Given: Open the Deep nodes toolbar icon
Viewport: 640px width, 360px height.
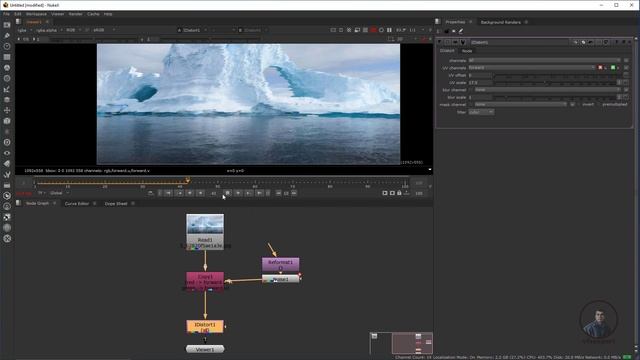Looking at the screenshot, I should click(x=7, y=142).
